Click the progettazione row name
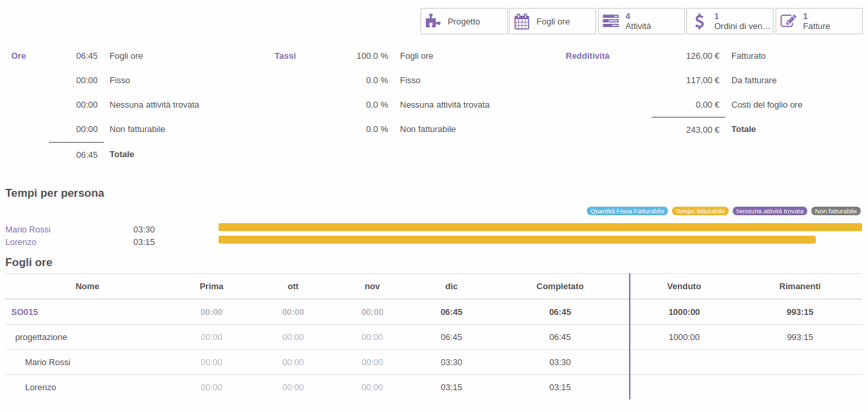The width and height of the screenshot is (868, 412). (41, 337)
